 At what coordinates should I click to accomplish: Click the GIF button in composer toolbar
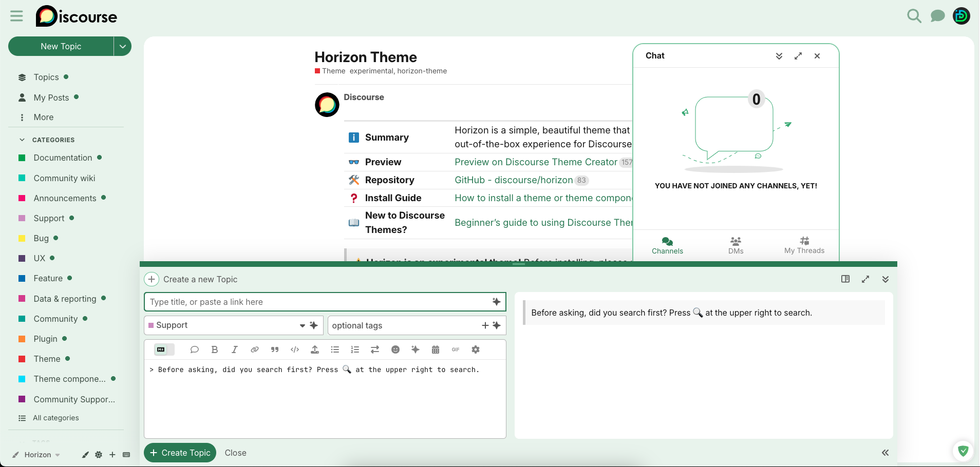[455, 349]
